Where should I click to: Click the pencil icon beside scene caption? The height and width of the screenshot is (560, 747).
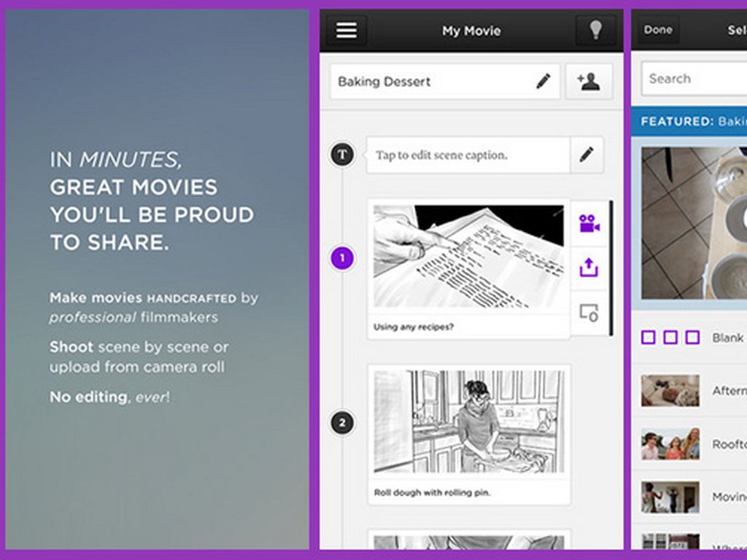[587, 155]
